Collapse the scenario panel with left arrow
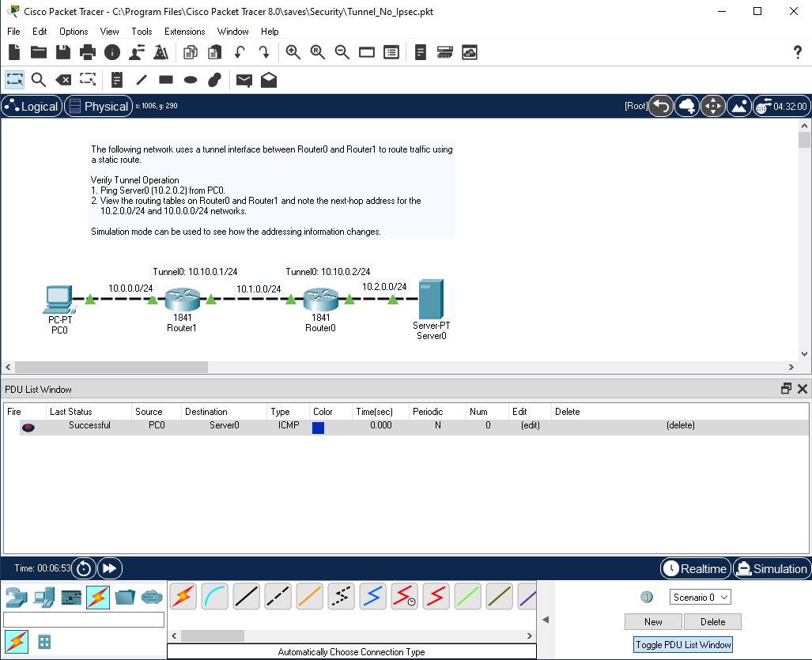The width and height of the screenshot is (812, 660). coord(546,619)
